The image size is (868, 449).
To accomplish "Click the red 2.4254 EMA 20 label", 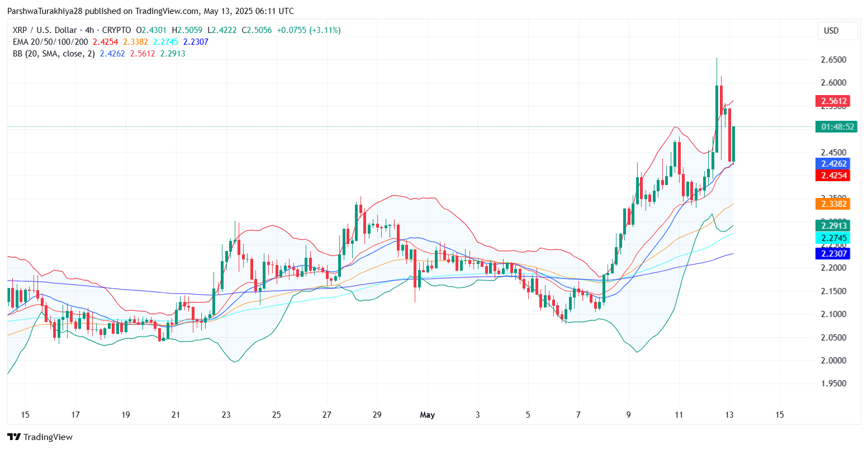I will (833, 175).
